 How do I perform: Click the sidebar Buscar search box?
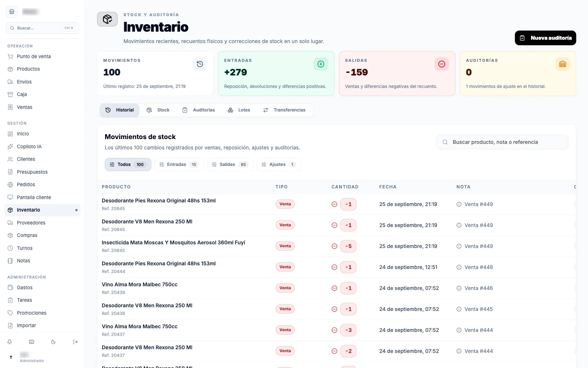pos(43,28)
